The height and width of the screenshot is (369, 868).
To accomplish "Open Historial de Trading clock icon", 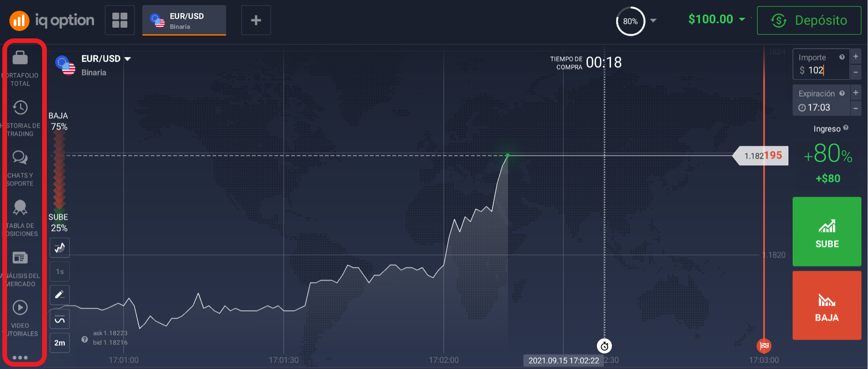I will click(x=20, y=108).
